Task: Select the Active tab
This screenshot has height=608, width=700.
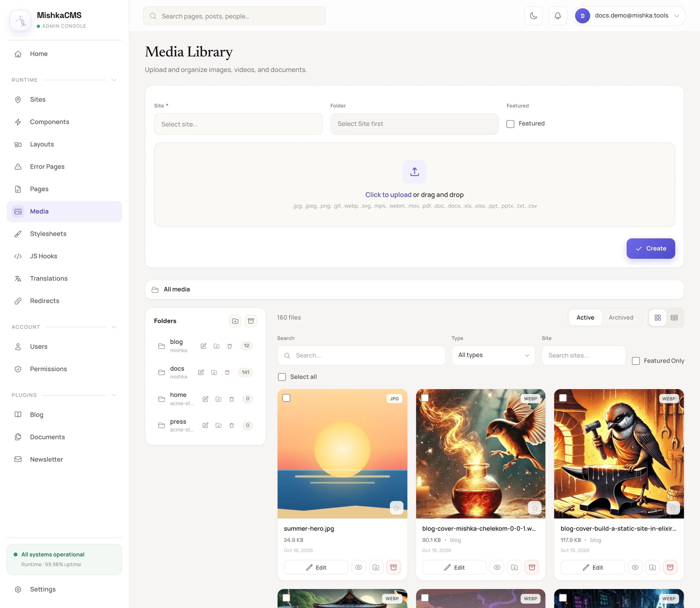Action: (x=585, y=318)
